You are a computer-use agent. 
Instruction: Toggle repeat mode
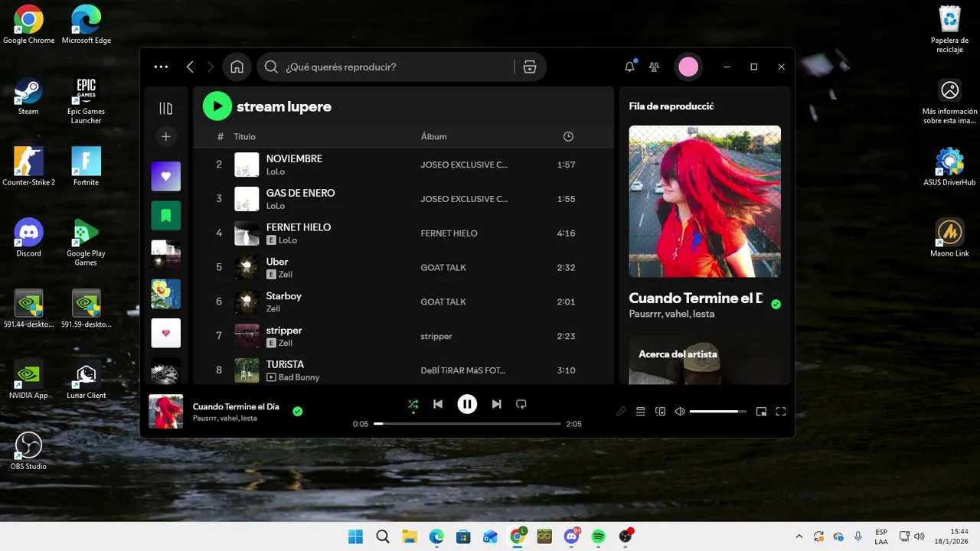(x=521, y=404)
